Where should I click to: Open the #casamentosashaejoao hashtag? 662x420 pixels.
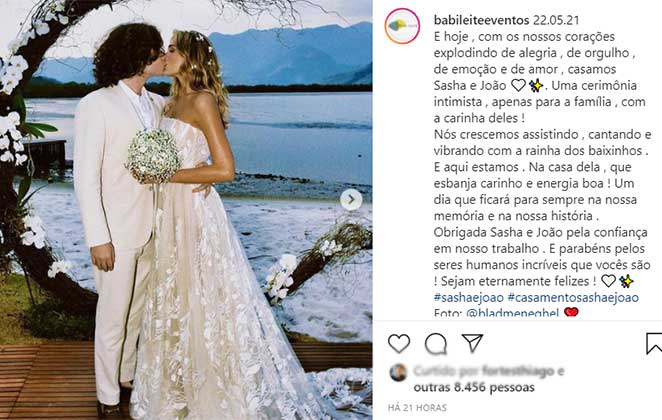573,297
